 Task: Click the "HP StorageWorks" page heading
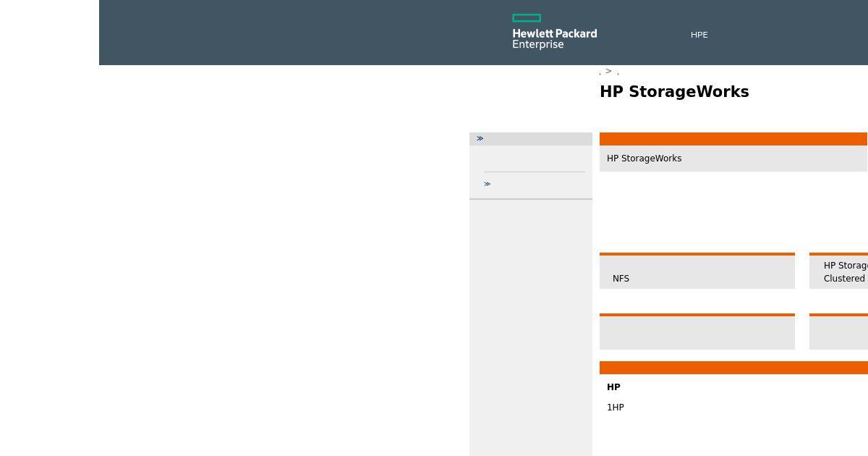674,92
